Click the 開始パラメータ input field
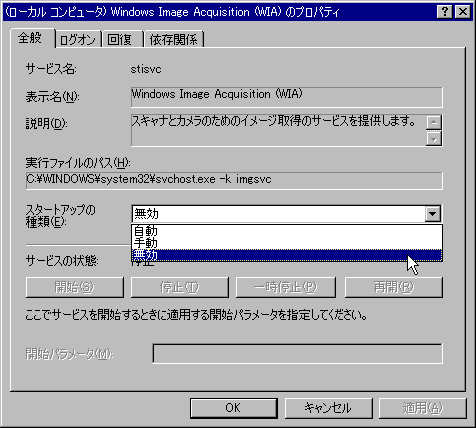The width and height of the screenshot is (476, 428). pyautogui.click(x=297, y=354)
